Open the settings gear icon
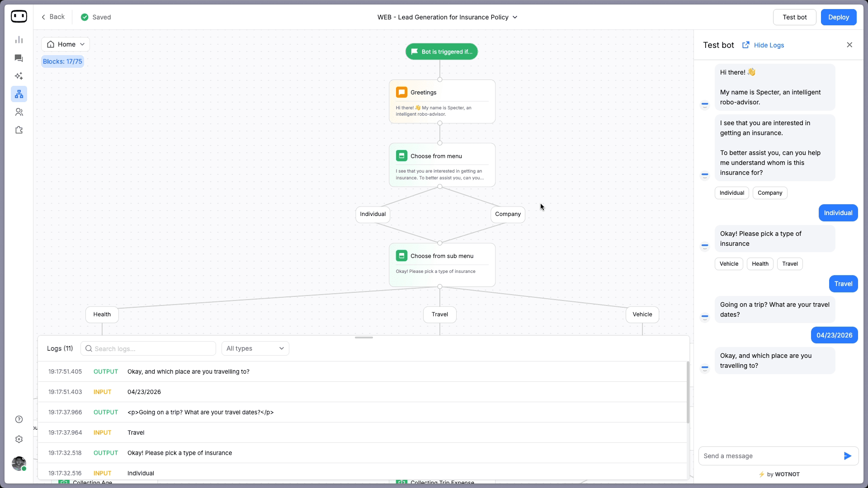Image resolution: width=868 pixels, height=488 pixels. (x=19, y=439)
